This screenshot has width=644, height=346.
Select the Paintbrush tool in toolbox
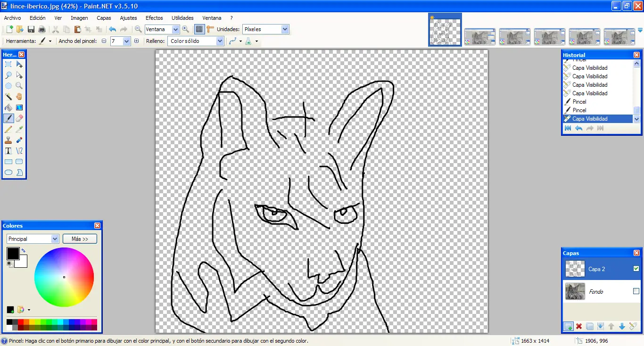pyautogui.click(x=8, y=118)
